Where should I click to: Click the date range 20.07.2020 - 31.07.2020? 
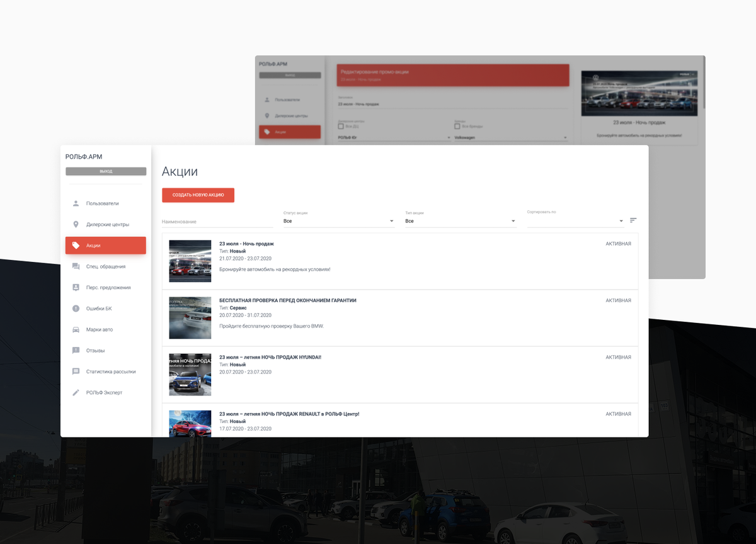[245, 315]
